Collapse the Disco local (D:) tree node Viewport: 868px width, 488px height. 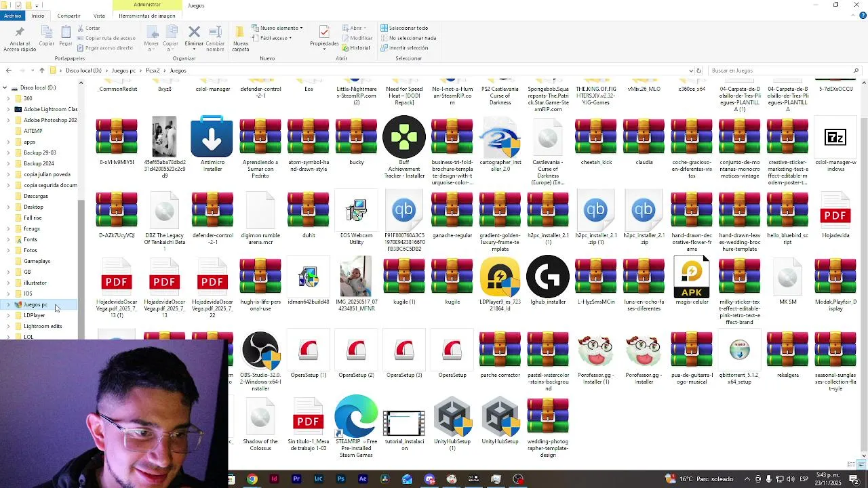coord(5,87)
